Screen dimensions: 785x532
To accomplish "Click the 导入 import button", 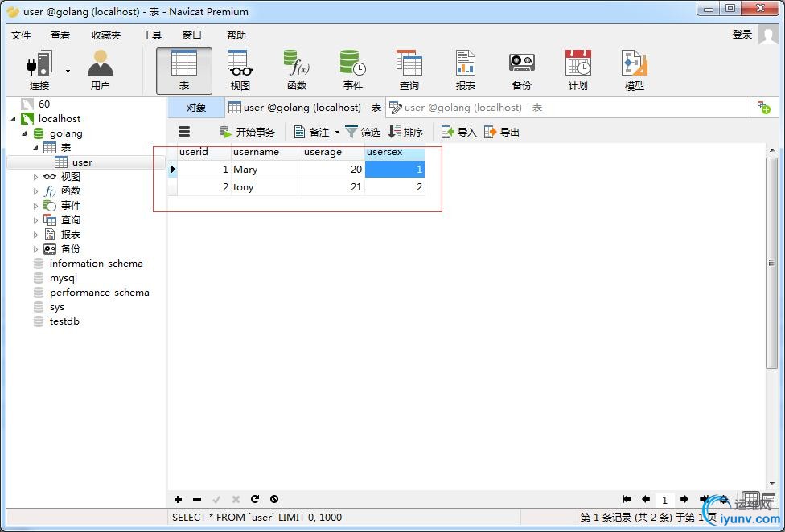I will pos(458,132).
